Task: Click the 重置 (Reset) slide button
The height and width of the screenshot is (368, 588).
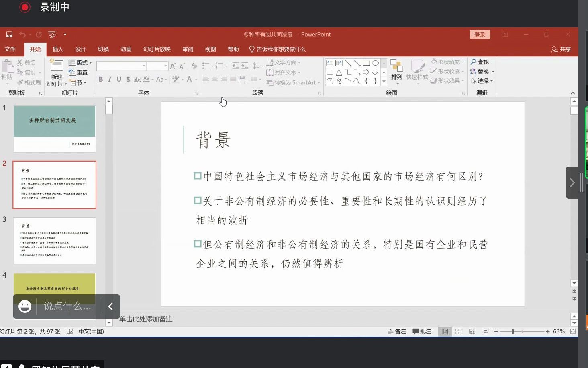Action: (79, 73)
